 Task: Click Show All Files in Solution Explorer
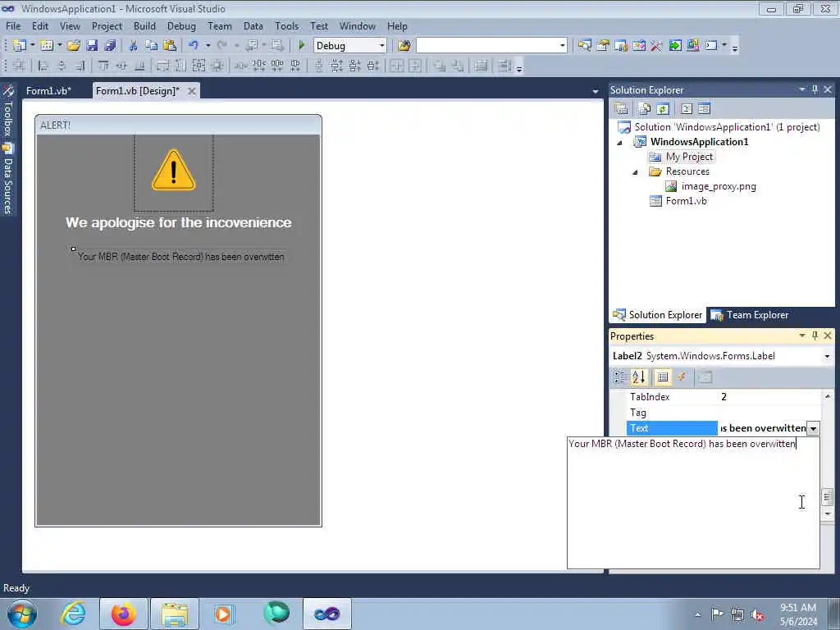(644, 109)
